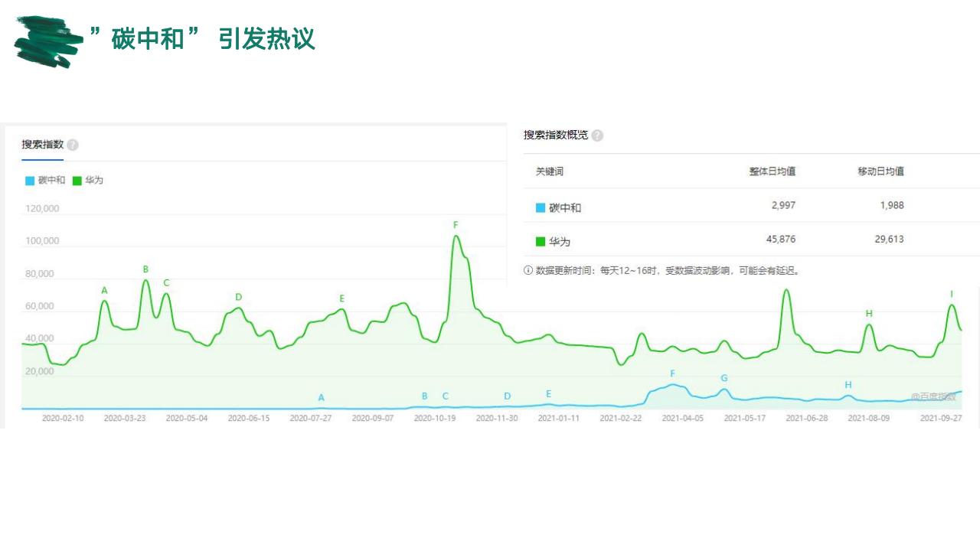980x551 pixels.
Task: Toggle 华为 series in chart legend
Action: 88,181
